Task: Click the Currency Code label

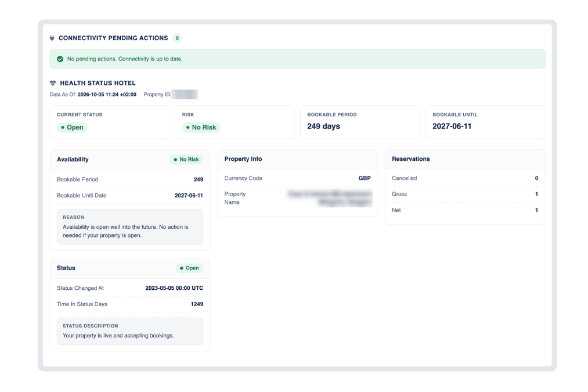Action: coord(243,178)
